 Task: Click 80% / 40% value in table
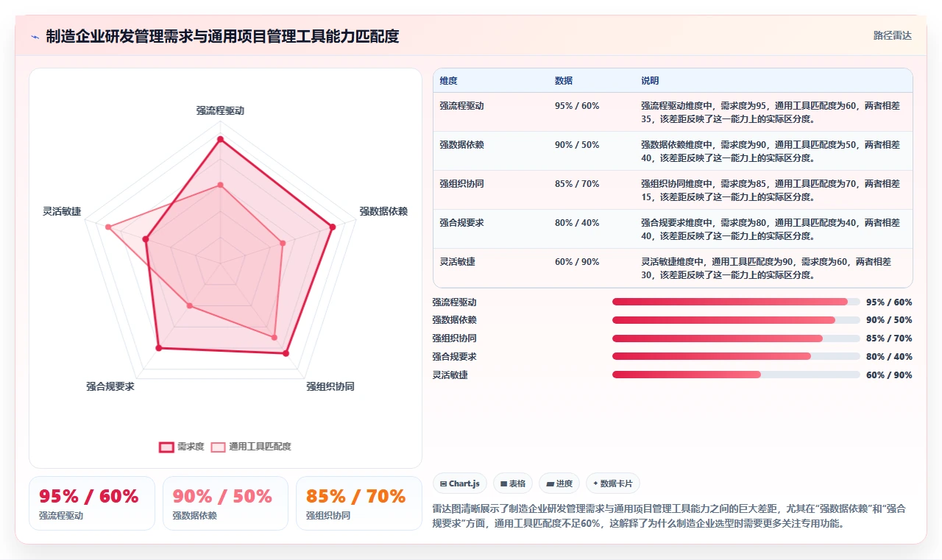pyautogui.click(x=577, y=223)
